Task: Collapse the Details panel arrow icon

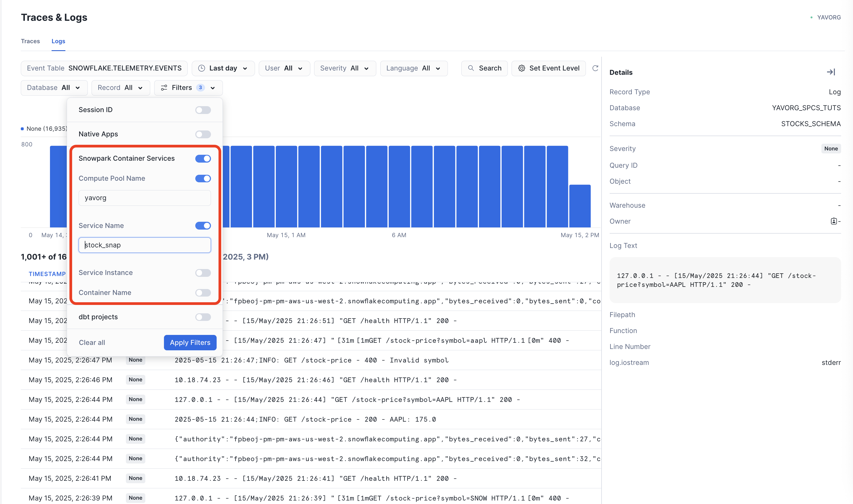Action: coord(831,72)
